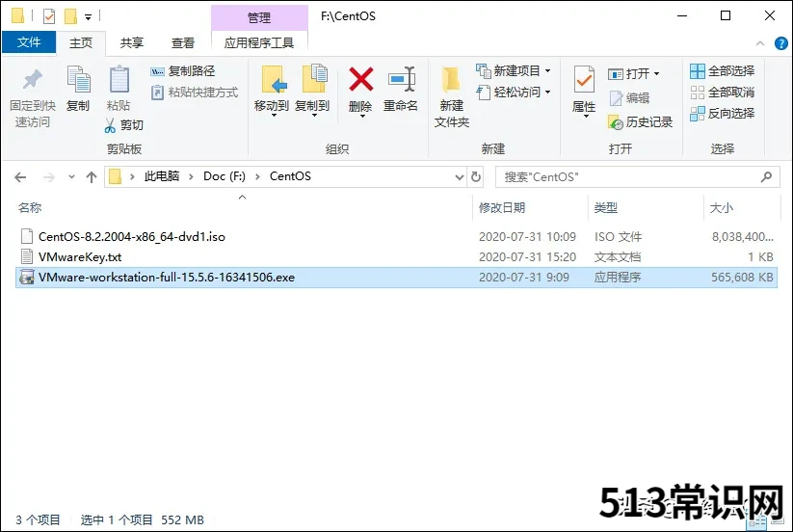This screenshot has height=532, width=793.
Task: Click 此电脑 in the address path
Action: [x=162, y=176]
